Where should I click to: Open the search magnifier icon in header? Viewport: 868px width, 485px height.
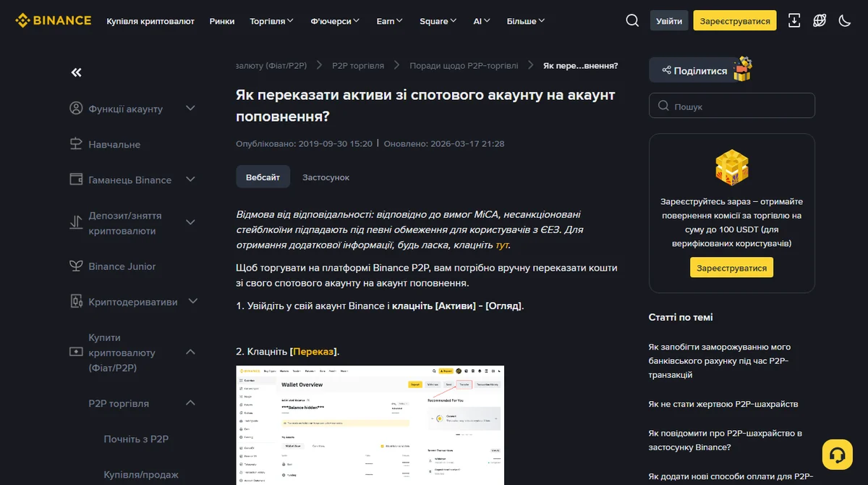coord(632,20)
